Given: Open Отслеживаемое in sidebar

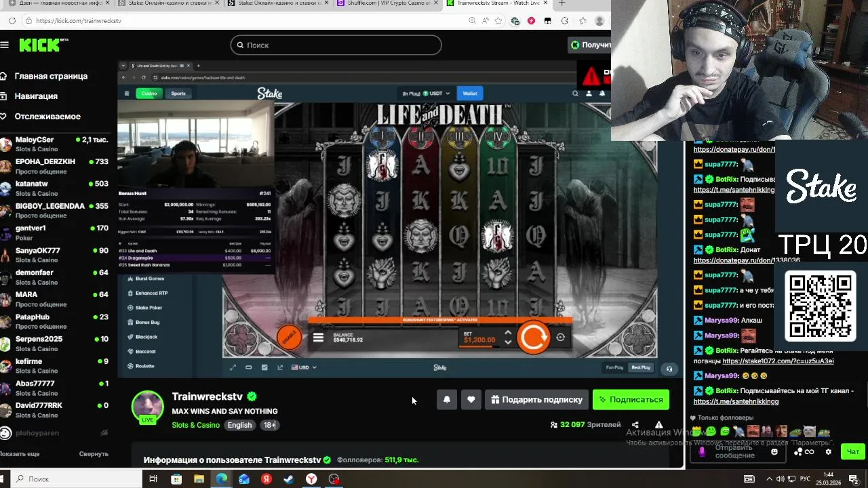Looking at the screenshot, I should (x=42, y=117).
